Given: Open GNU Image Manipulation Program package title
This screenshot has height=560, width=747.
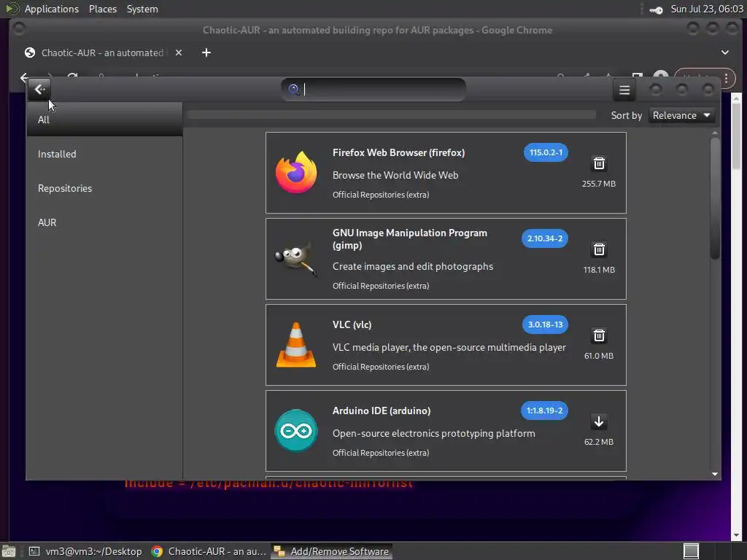Looking at the screenshot, I should click(x=410, y=239).
